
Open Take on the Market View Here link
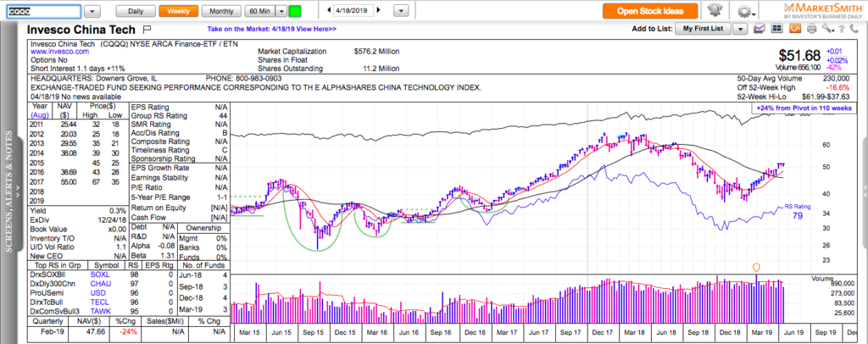[272, 29]
